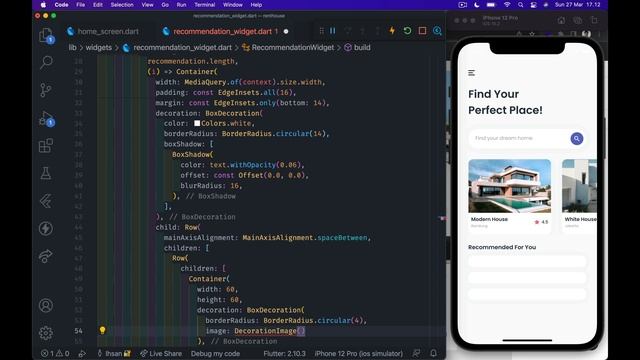Open the Code application menu
This screenshot has height=360, width=640.
[x=61, y=5]
